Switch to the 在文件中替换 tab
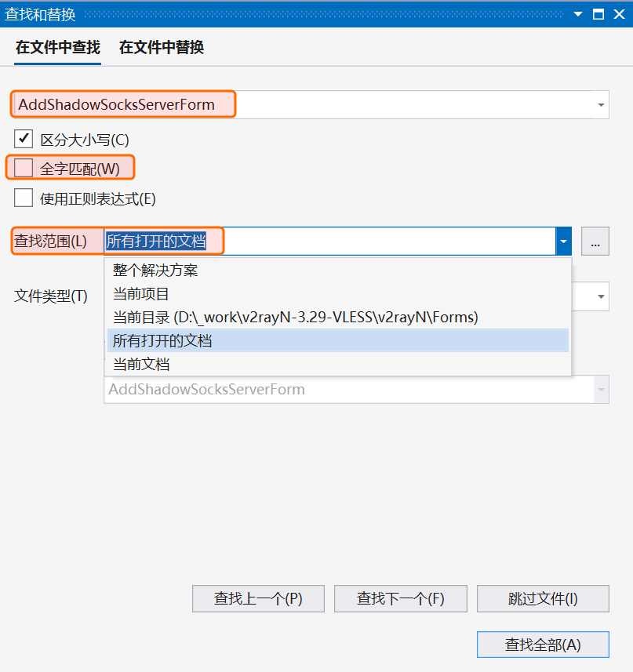Screen dimensions: 633x672 pos(162,48)
